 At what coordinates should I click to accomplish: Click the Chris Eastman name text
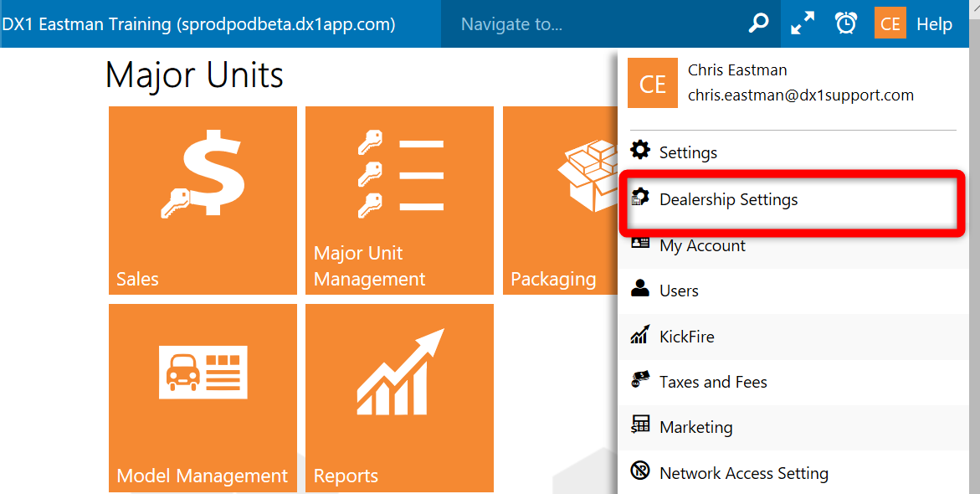(x=737, y=70)
